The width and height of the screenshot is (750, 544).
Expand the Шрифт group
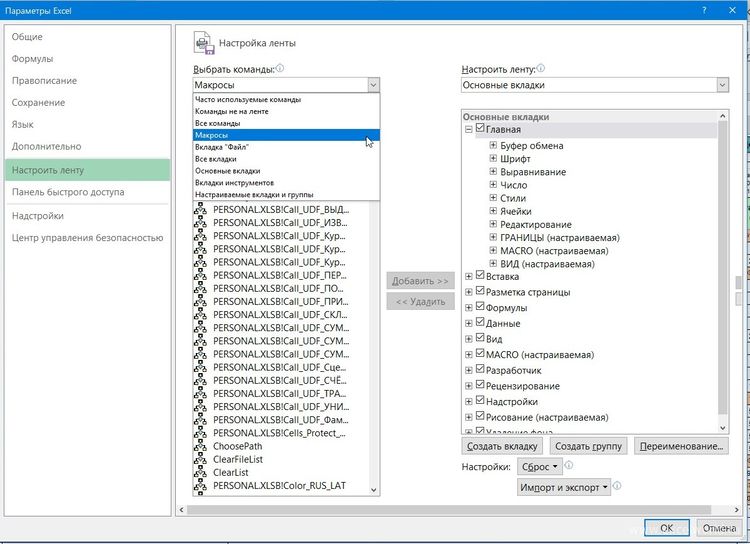pos(493,158)
